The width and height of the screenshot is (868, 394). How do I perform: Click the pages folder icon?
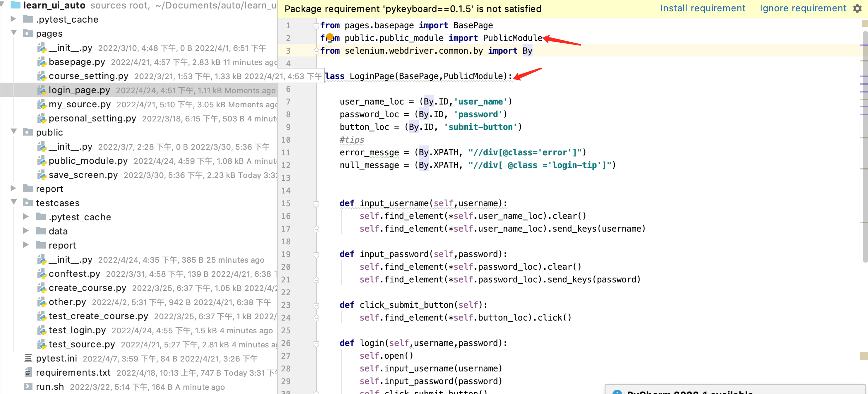pyautogui.click(x=28, y=33)
